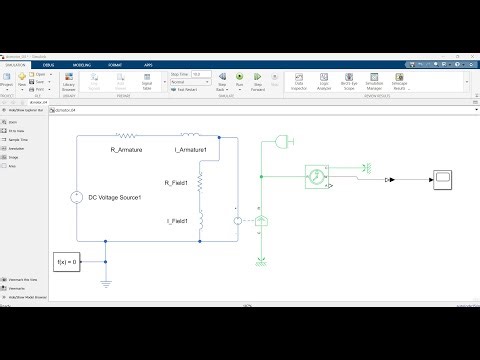Image resolution: width=480 pixels, height=360 pixels.
Task: Click the Fit to View tool
Action: click(13, 131)
